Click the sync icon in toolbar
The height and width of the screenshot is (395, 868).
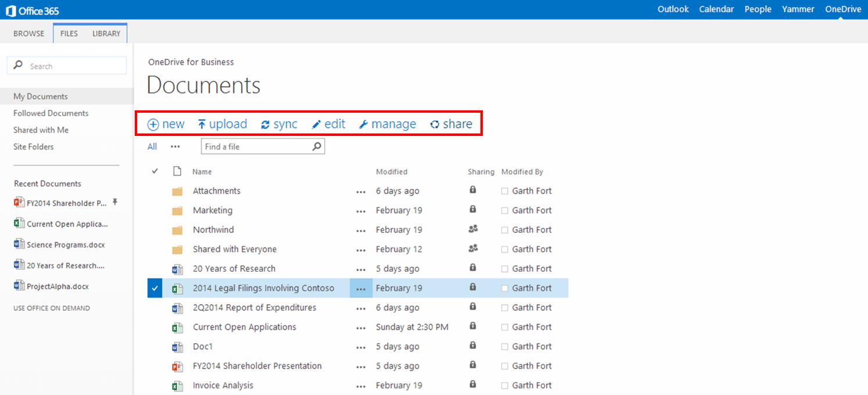coord(266,125)
